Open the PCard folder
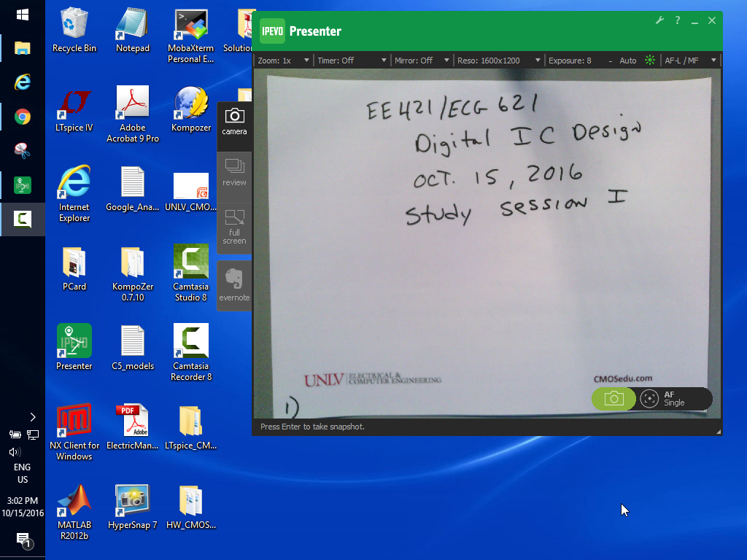Viewport: 747px width, 560px height. tap(74, 268)
